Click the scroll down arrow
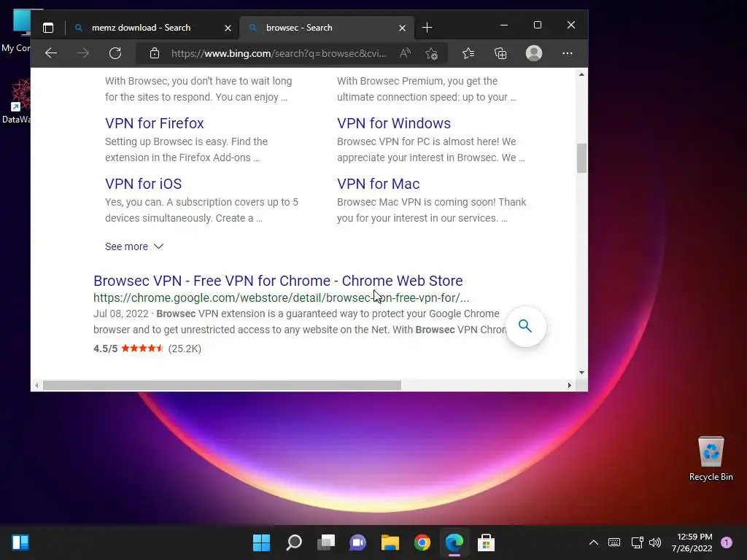This screenshot has height=560, width=747. click(581, 373)
